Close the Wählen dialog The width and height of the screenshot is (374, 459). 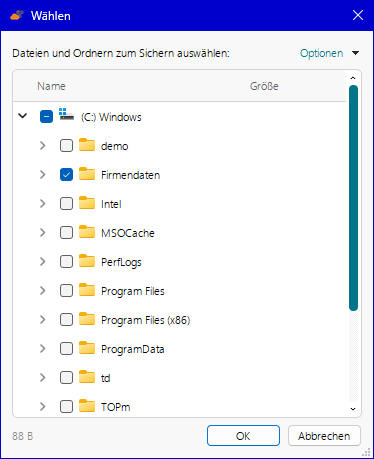(358, 15)
